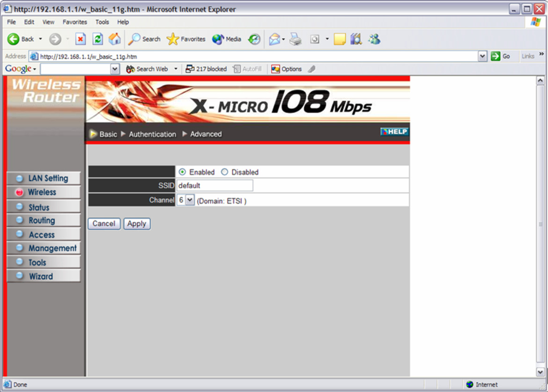Viewport: 548px width, 392px height.
Task: Open the Back button history arrow
Action: [x=41, y=39]
